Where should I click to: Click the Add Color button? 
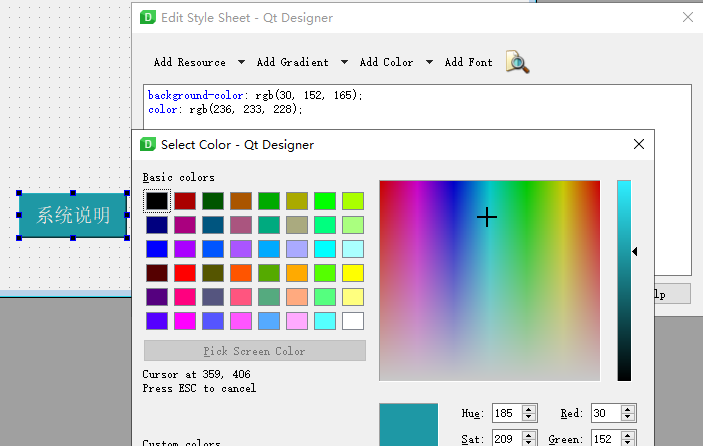tap(386, 62)
